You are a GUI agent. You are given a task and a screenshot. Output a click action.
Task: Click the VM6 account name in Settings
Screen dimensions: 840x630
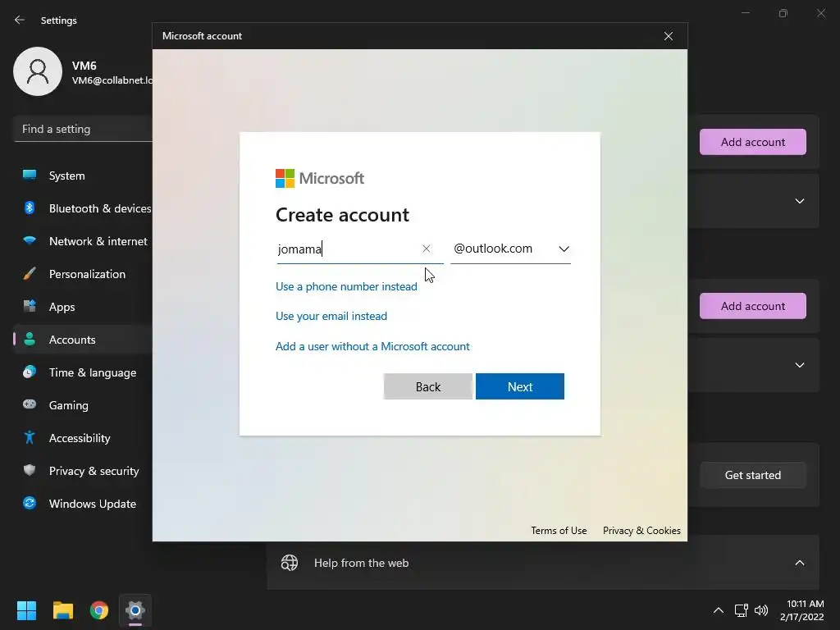pos(84,66)
